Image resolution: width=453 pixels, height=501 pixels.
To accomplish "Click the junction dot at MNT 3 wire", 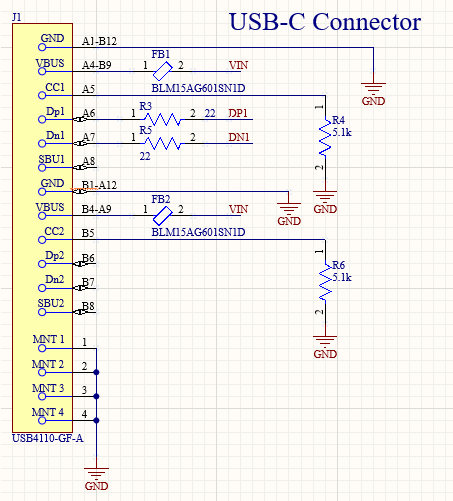I will point(96,396).
